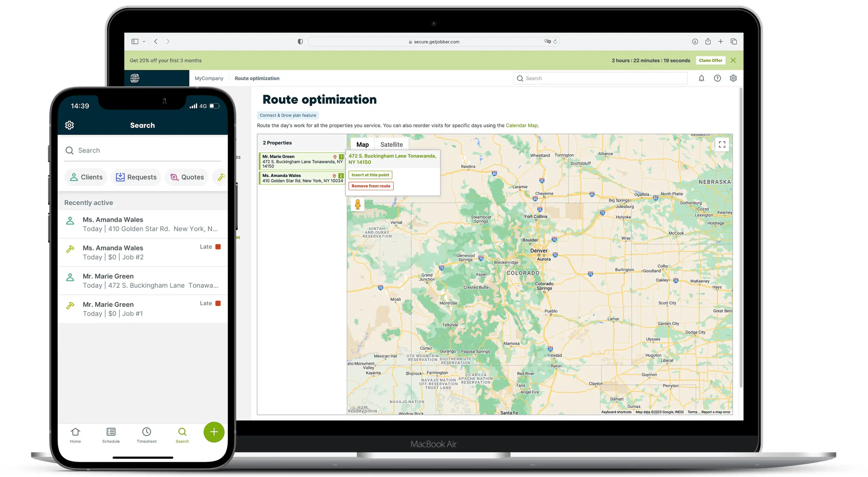Click the 2 Properties header text
The image size is (868, 477).
point(277,143)
